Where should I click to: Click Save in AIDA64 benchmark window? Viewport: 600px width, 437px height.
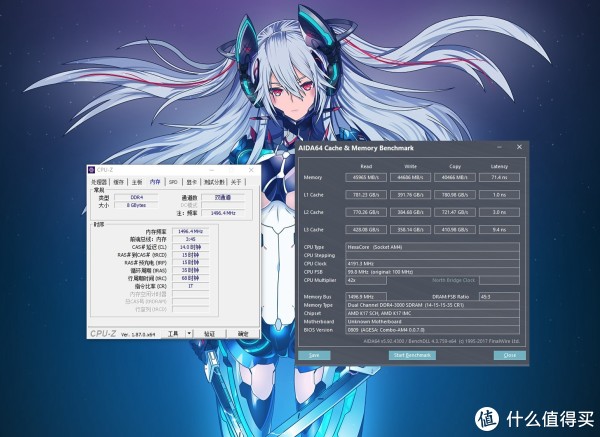point(314,355)
